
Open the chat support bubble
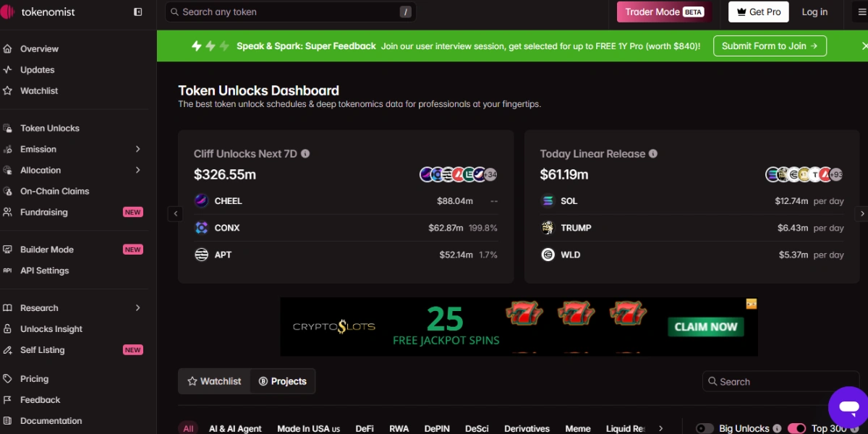(848, 406)
